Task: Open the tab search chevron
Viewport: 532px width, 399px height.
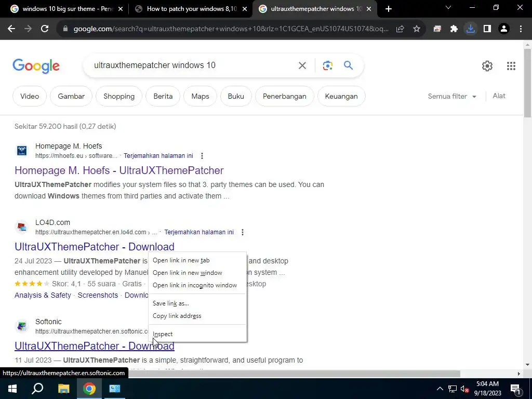Action: [x=448, y=7]
